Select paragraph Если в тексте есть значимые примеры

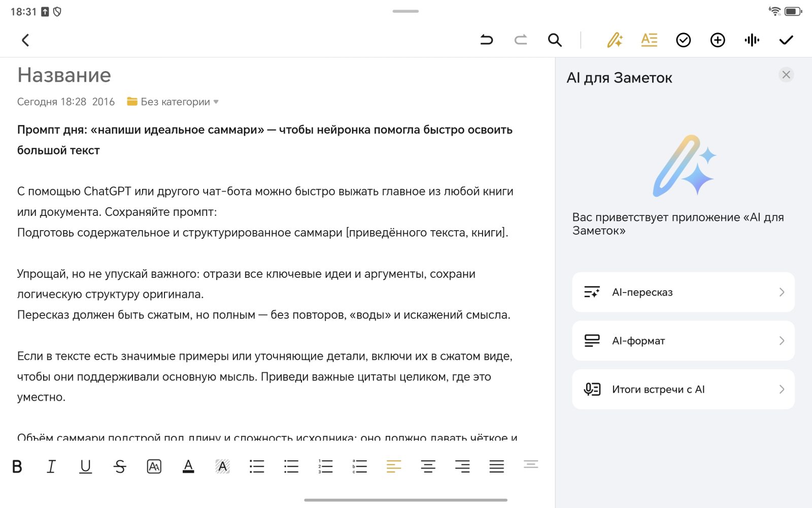tap(265, 376)
